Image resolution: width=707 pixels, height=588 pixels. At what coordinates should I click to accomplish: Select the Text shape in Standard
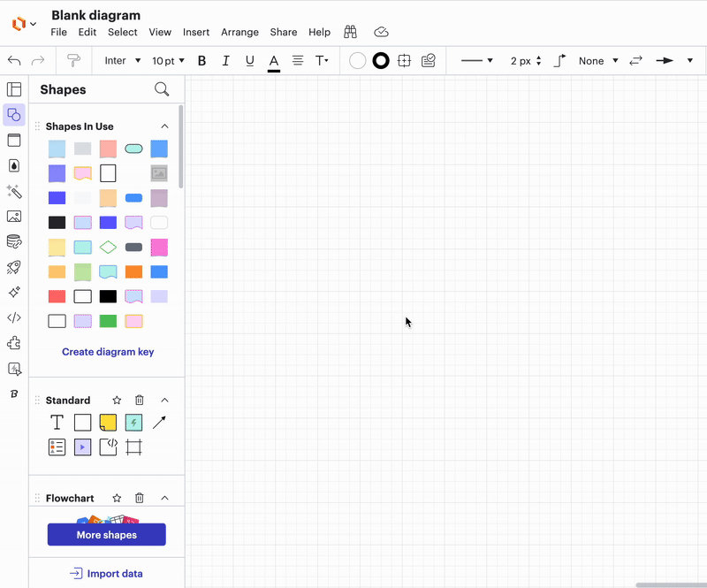tap(57, 423)
